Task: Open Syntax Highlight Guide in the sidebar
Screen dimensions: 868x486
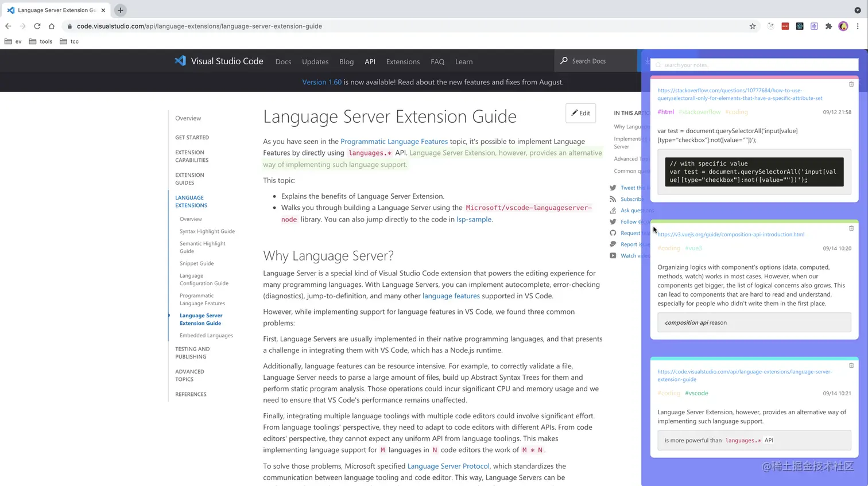Action: click(207, 231)
